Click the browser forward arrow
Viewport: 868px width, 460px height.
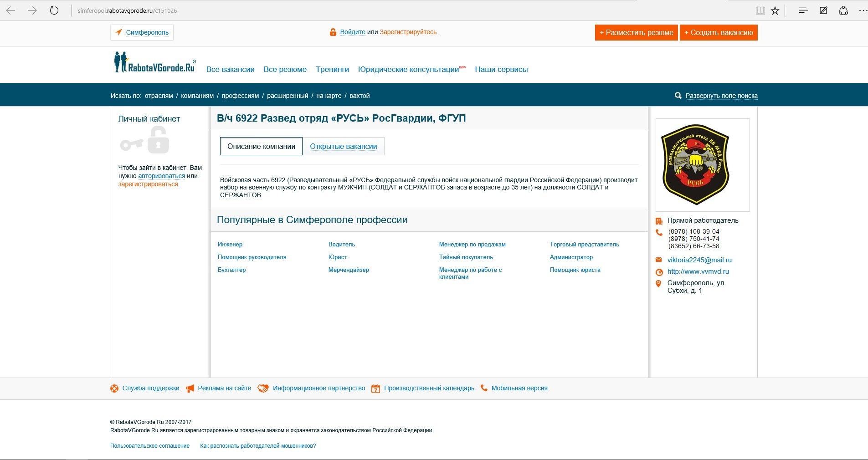(32, 10)
